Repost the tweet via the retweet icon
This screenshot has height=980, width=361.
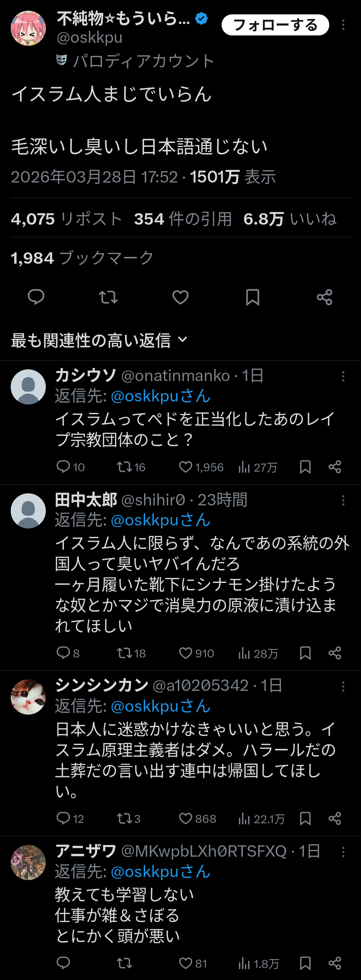click(x=108, y=298)
